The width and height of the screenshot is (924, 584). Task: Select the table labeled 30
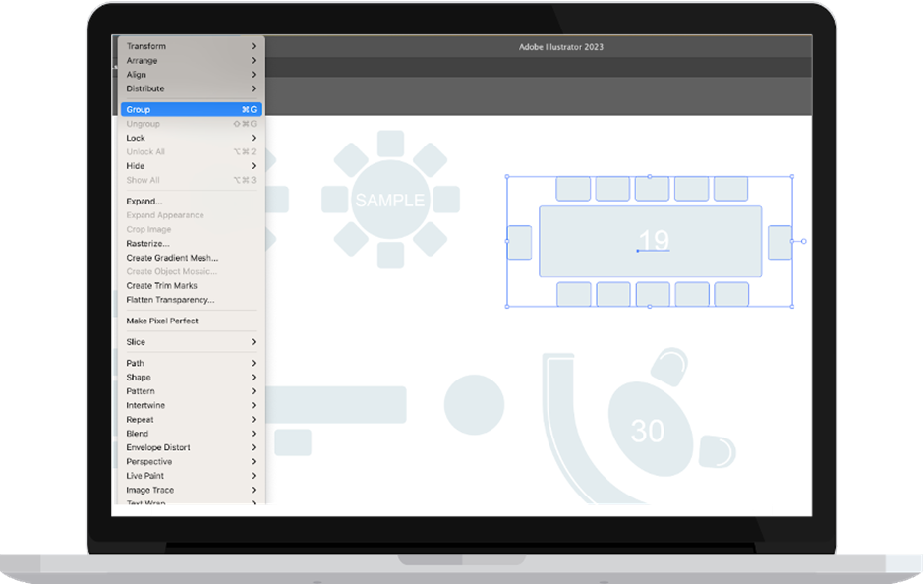tap(649, 430)
